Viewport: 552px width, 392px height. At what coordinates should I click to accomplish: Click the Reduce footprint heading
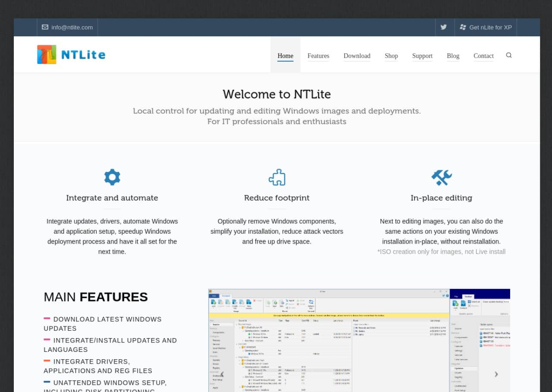click(x=277, y=198)
